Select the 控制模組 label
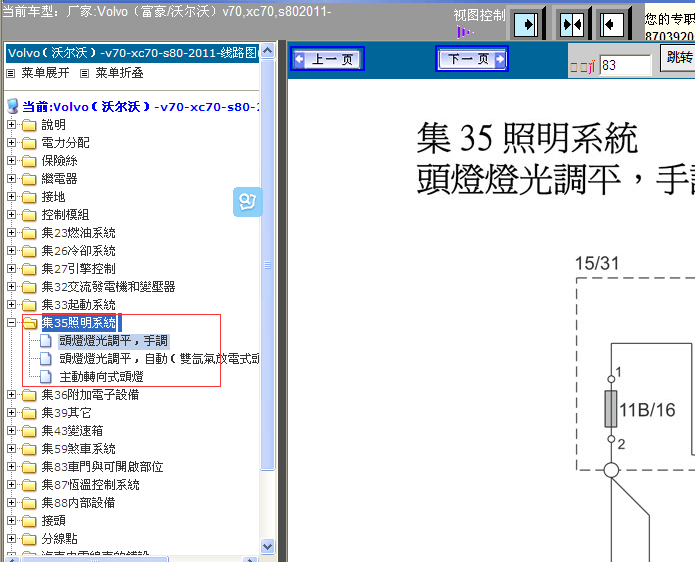This screenshot has height=562, width=695. pyautogui.click(x=66, y=215)
